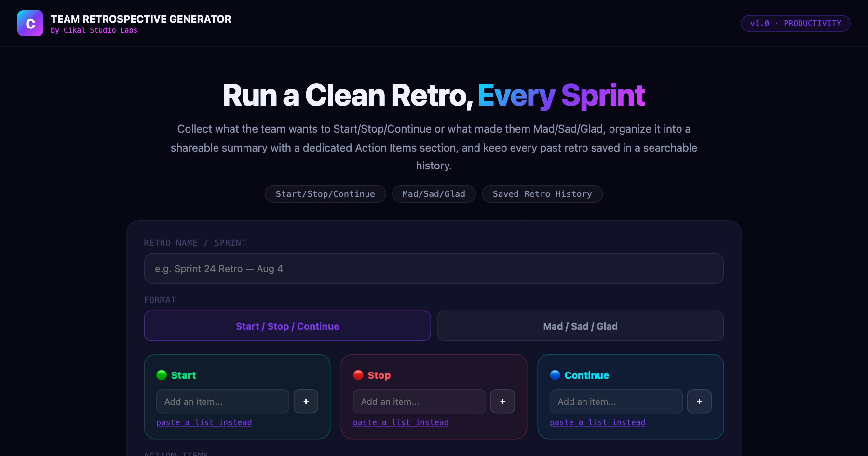The image size is (868, 456).
Task: Click the Run a Clean Retro headline
Action: (434, 96)
